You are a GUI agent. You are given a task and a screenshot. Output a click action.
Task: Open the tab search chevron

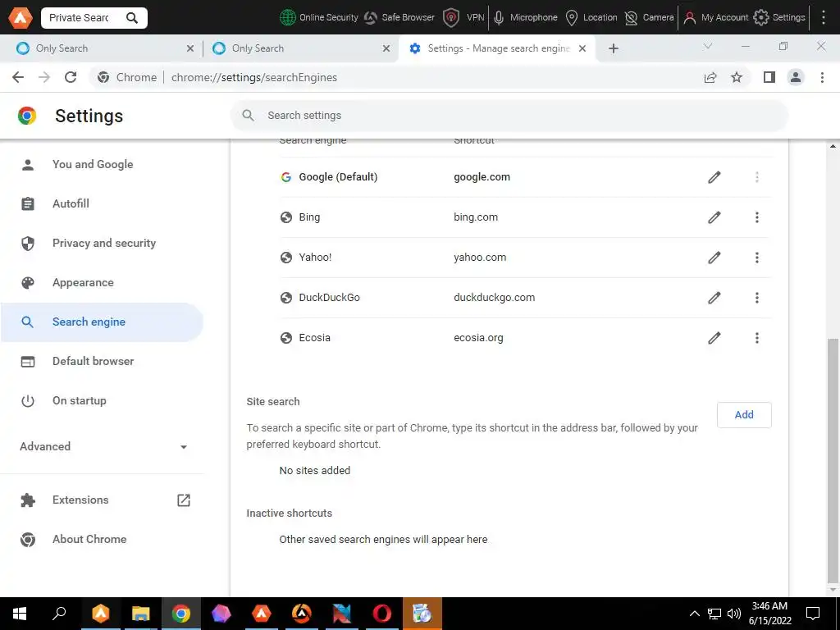[708, 46]
